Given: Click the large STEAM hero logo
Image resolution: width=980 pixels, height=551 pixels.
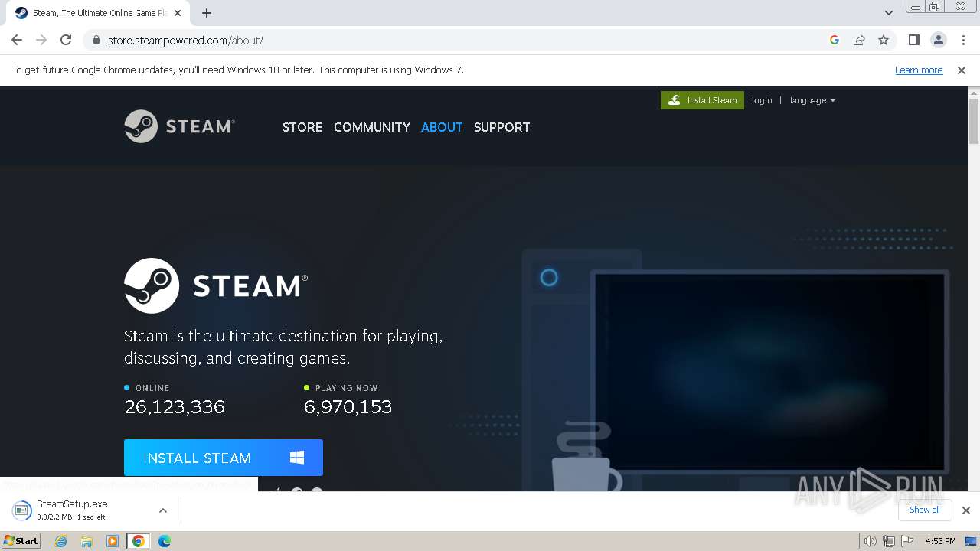Looking at the screenshot, I should click(x=216, y=285).
